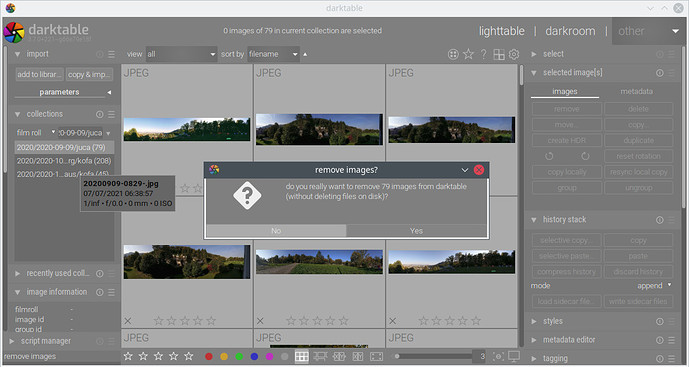Click the 'compress history' button
The width and height of the screenshot is (689, 367).
pos(566,272)
